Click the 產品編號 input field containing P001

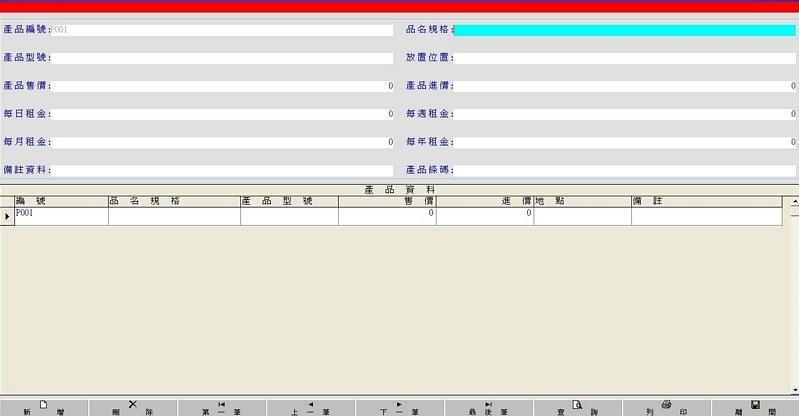point(222,30)
